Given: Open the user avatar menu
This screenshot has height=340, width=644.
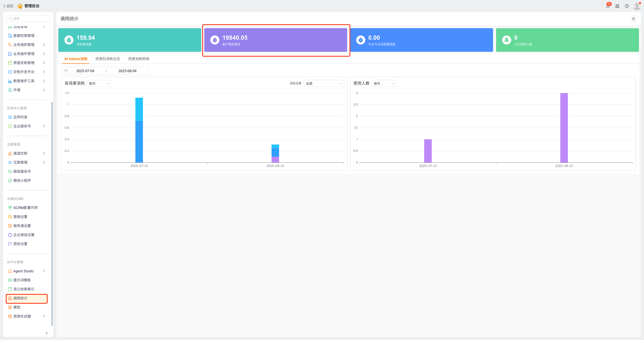Looking at the screenshot, I should (x=637, y=6).
